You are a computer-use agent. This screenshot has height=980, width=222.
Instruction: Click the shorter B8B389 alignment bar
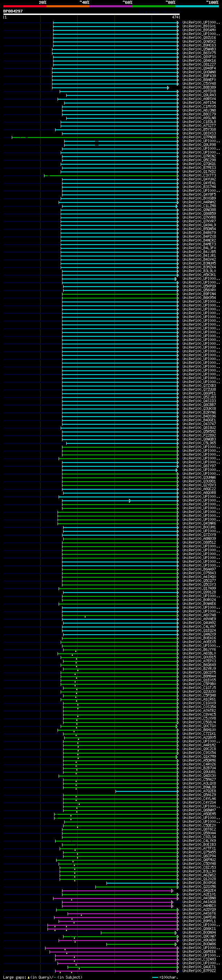(110, 88)
